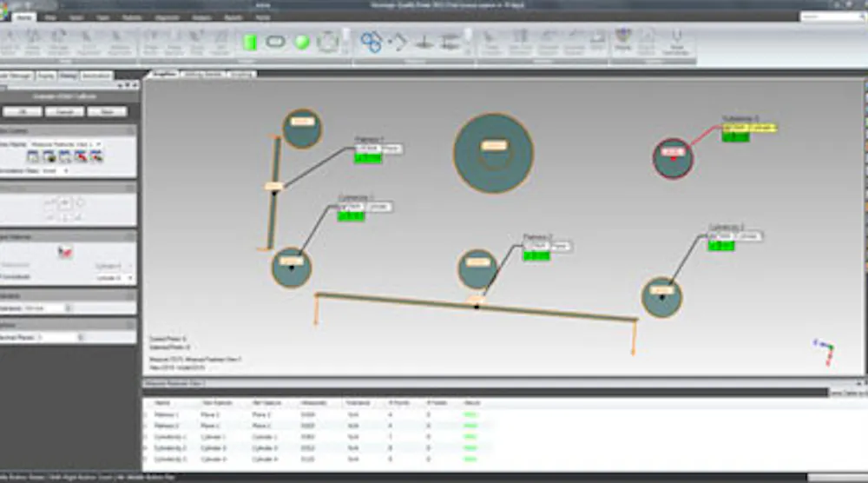Switch to the Graphics view tab

(x=164, y=74)
